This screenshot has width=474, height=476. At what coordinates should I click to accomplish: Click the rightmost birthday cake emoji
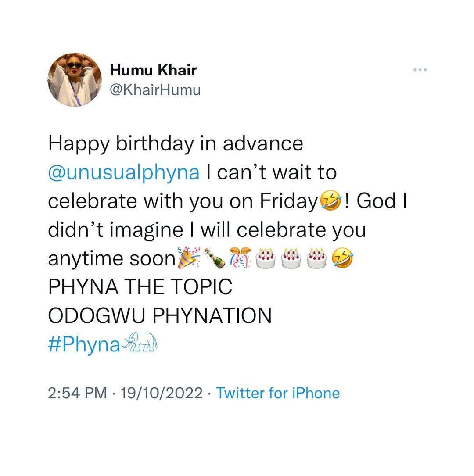(317, 258)
